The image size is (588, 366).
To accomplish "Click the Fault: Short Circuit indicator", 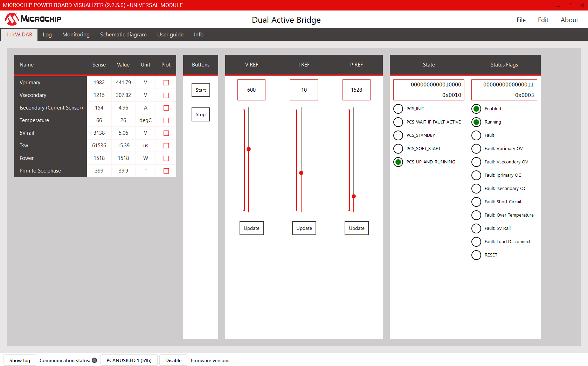I will tap(476, 202).
